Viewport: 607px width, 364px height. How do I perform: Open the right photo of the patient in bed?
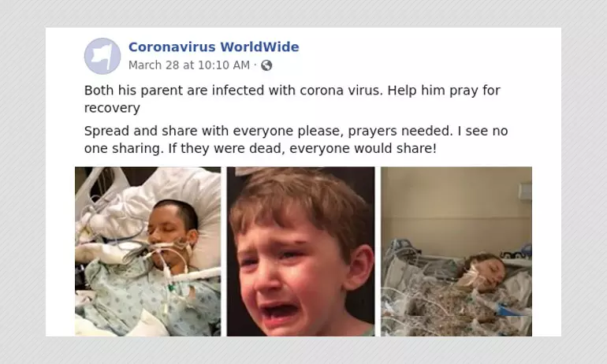[x=456, y=251]
